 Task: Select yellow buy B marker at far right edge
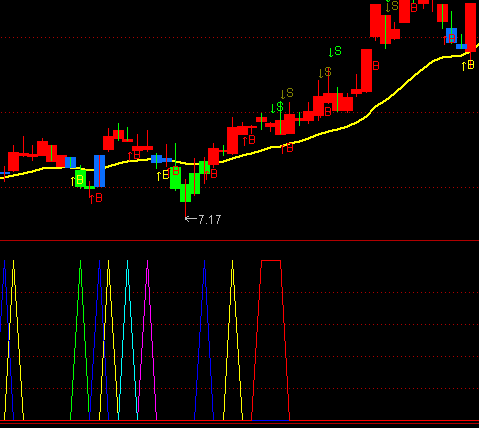[x=468, y=65]
